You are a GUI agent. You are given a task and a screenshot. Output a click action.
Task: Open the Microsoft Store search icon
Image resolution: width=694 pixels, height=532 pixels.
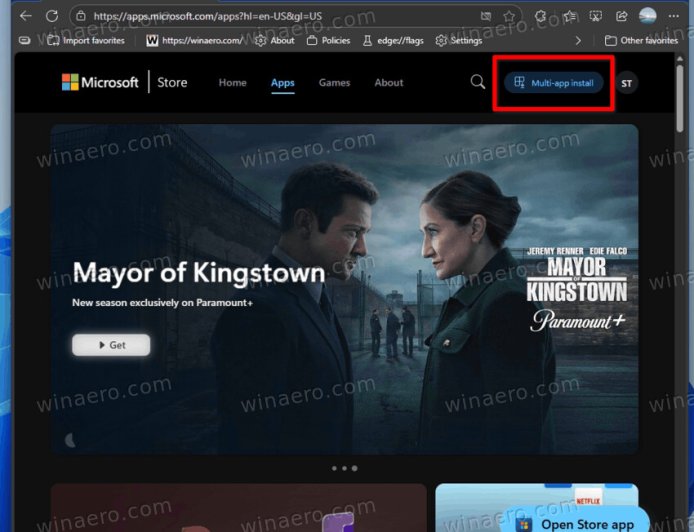(x=478, y=82)
